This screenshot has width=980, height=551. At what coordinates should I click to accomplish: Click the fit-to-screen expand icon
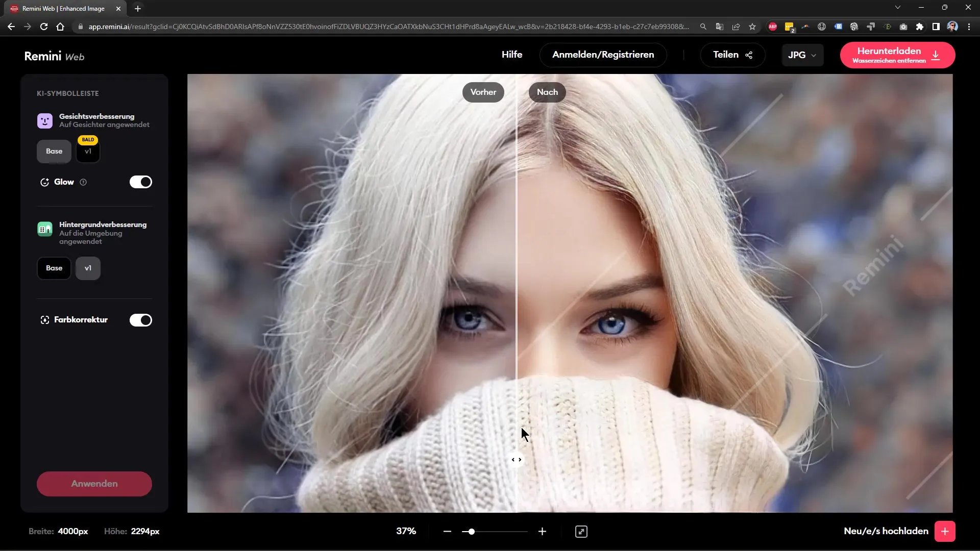click(x=581, y=532)
